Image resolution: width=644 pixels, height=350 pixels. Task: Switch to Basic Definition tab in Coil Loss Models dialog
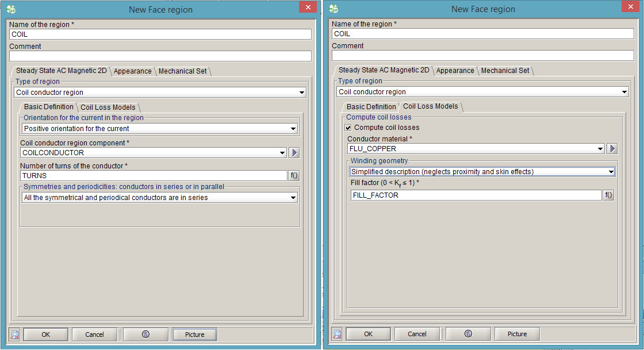click(371, 107)
